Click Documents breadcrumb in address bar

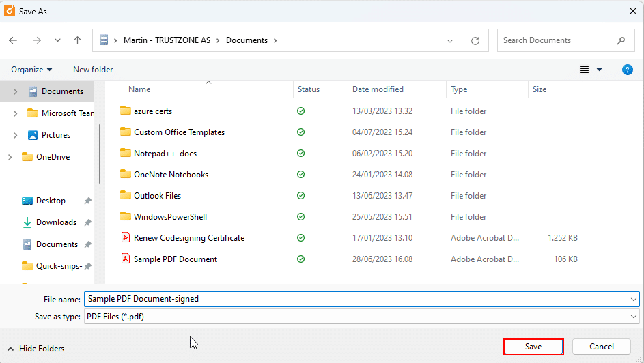[247, 40]
